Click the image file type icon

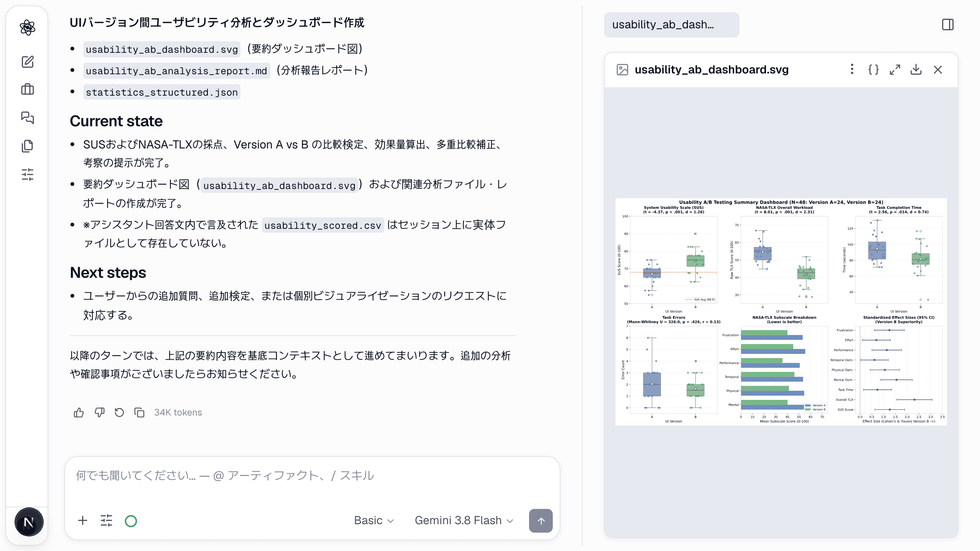pyautogui.click(x=622, y=70)
